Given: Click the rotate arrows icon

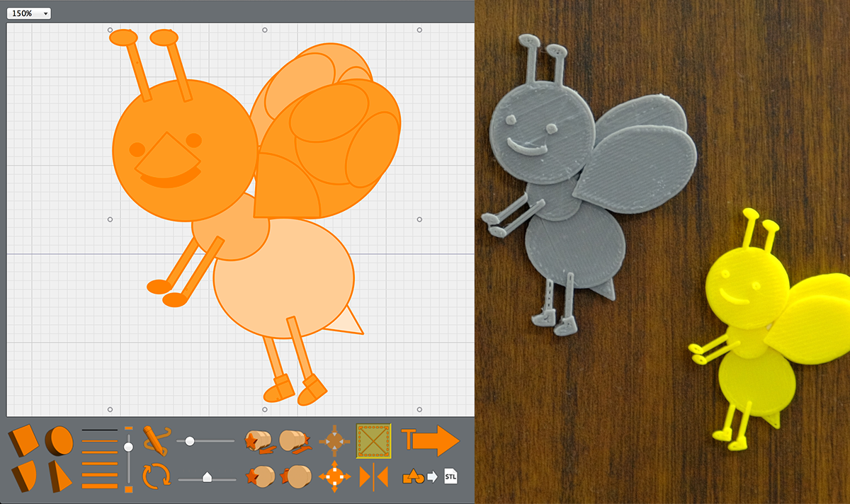Looking at the screenshot, I should click(x=156, y=475).
